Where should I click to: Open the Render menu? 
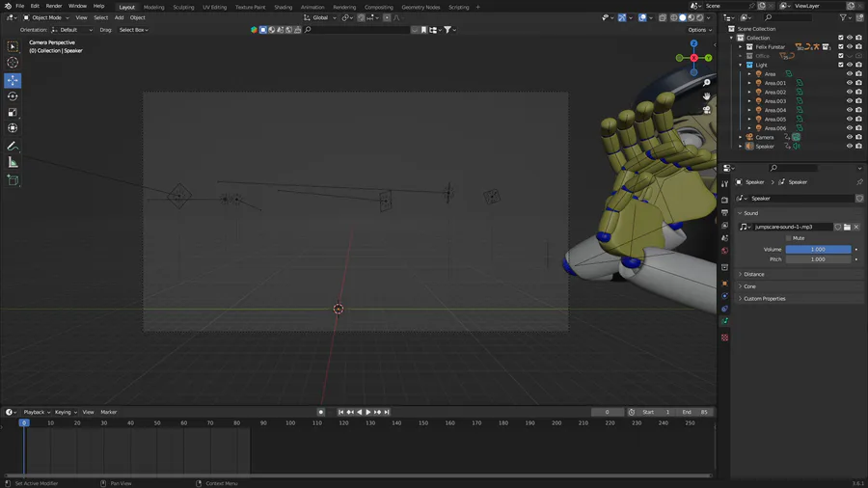tap(54, 6)
